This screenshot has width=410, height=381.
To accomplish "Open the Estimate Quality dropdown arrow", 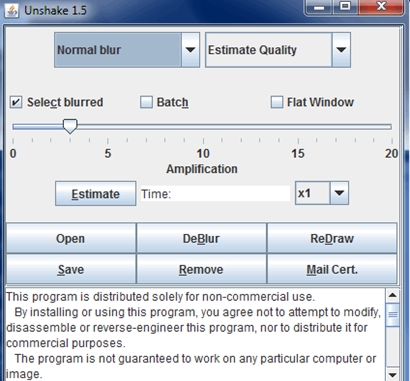I will coord(341,50).
